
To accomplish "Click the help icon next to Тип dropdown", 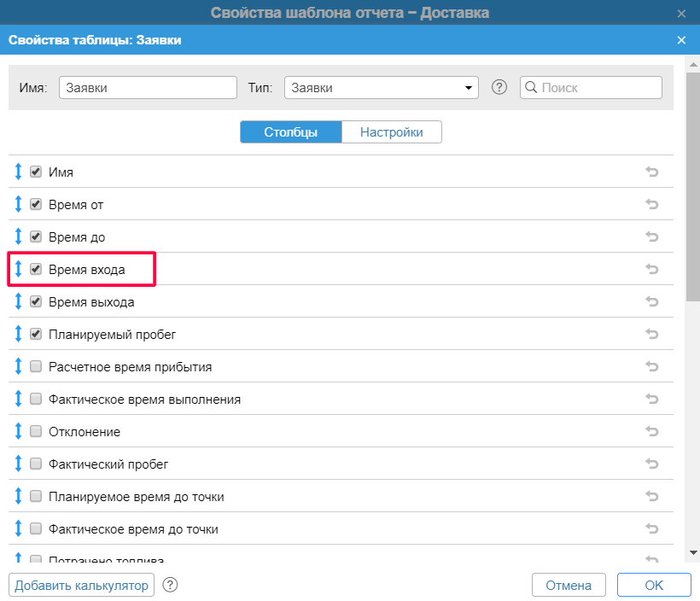I will click(x=500, y=87).
